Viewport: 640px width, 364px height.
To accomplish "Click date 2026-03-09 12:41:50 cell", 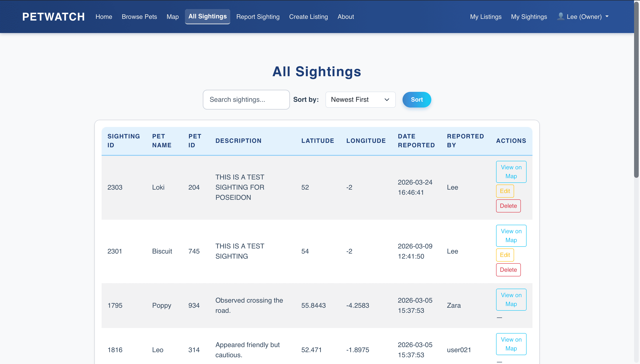I will (x=415, y=251).
